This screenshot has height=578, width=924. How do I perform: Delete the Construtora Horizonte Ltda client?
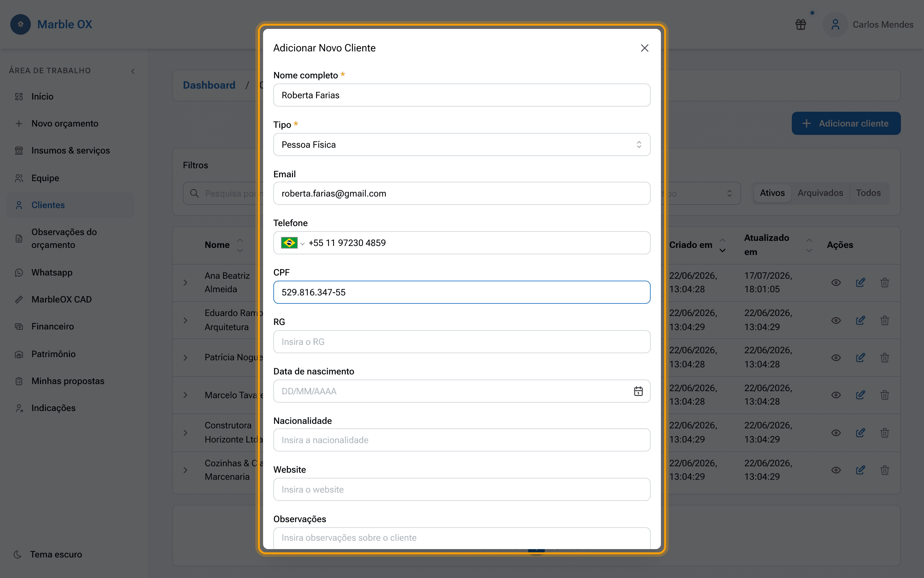(x=885, y=433)
